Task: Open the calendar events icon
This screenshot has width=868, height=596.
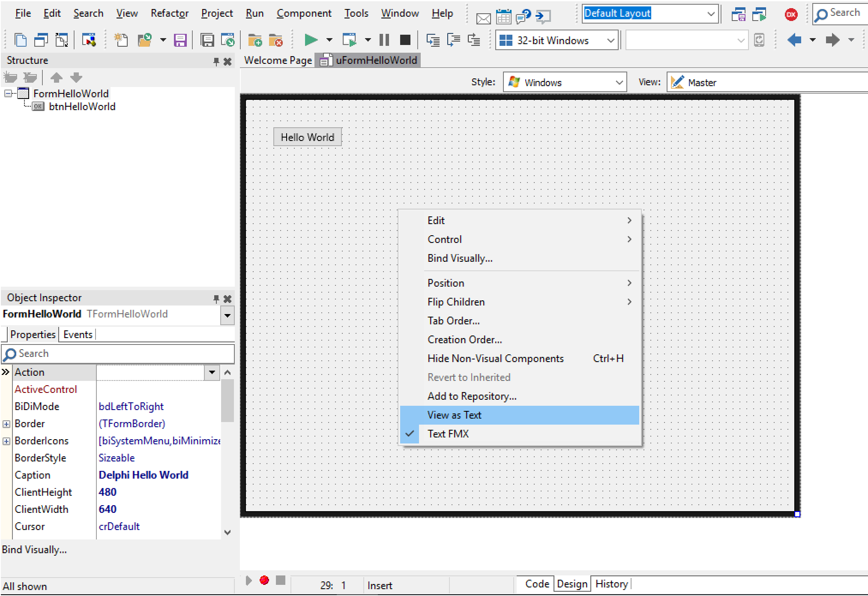Action: coord(504,17)
